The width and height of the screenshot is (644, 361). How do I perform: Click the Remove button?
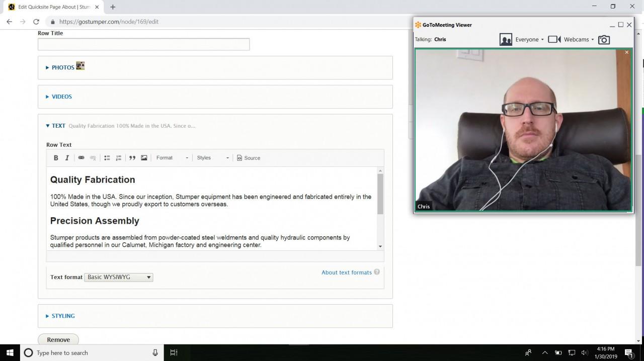click(x=58, y=339)
